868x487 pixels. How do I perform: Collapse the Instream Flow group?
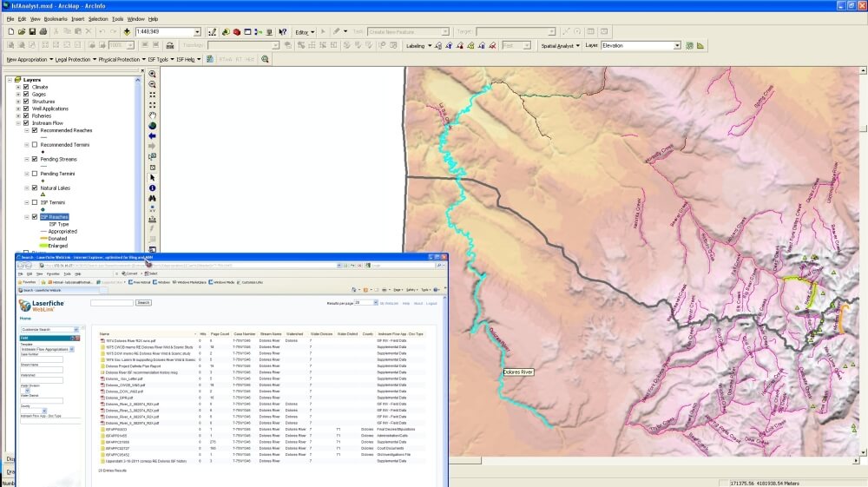[18, 123]
